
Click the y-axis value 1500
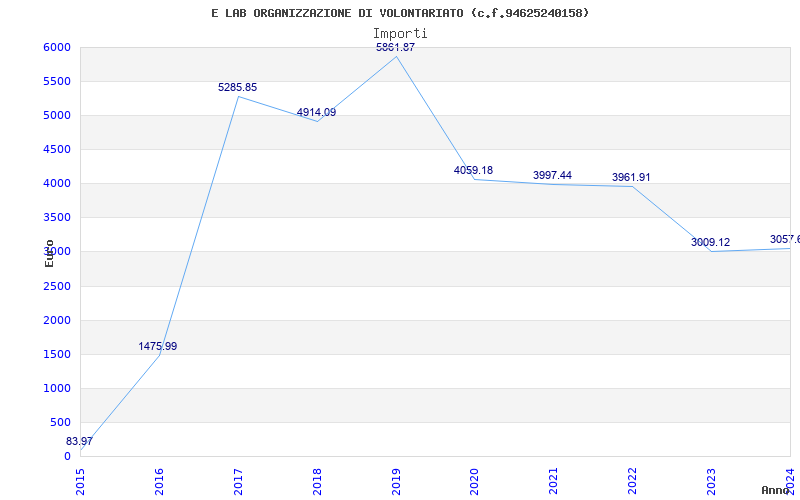[x=57, y=355]
